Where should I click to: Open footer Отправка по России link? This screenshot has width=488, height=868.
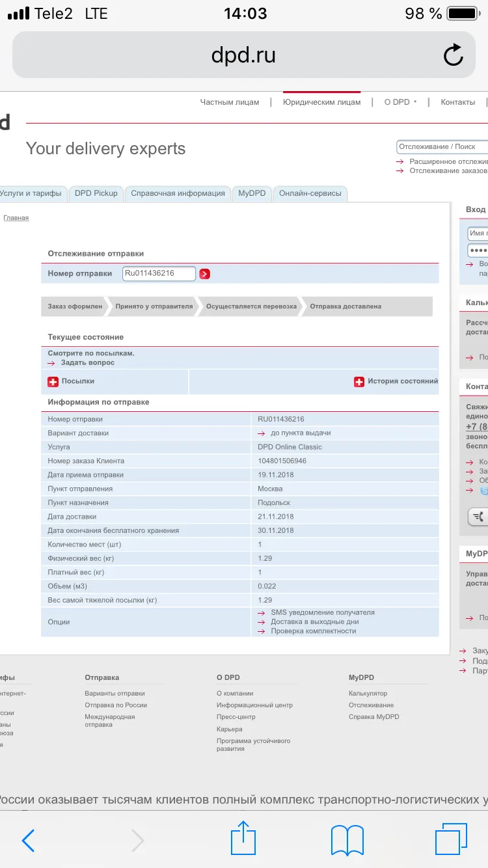coord(116,705)
